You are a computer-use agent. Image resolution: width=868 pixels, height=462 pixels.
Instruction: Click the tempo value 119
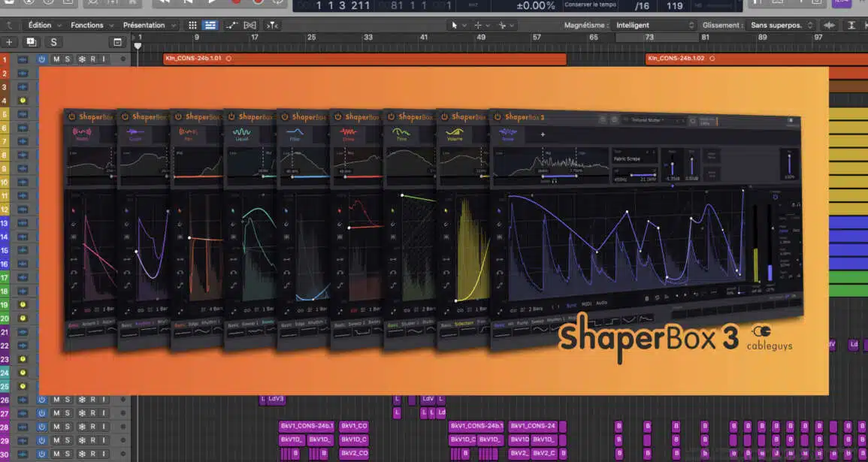[674, 6]
